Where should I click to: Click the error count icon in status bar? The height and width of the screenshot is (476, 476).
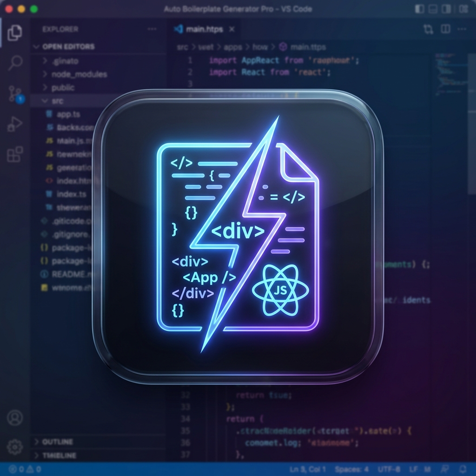coord(13,469)
